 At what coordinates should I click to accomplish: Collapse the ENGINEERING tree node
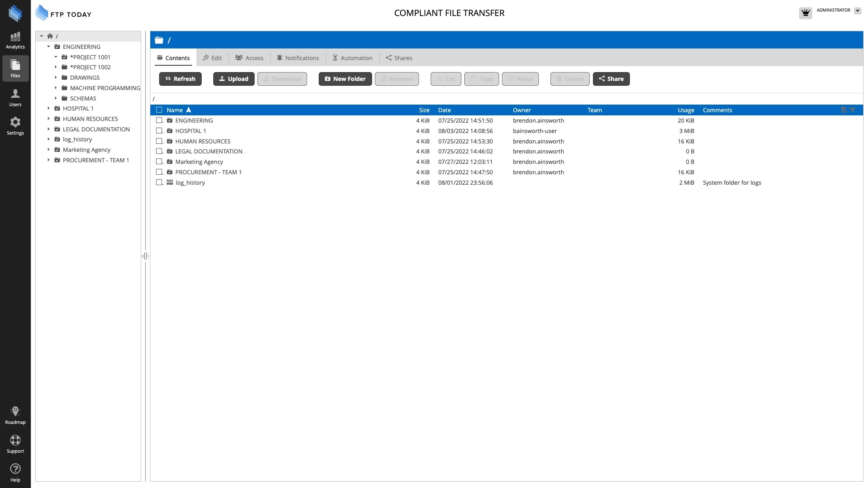coord(49,46)
